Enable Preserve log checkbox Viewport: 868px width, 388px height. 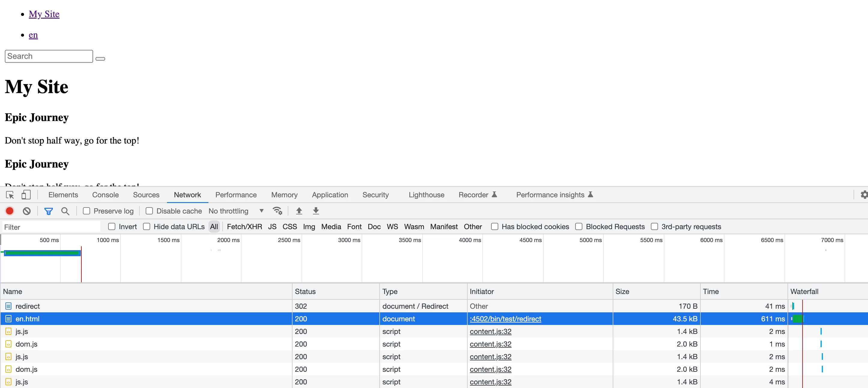(86, 211)
